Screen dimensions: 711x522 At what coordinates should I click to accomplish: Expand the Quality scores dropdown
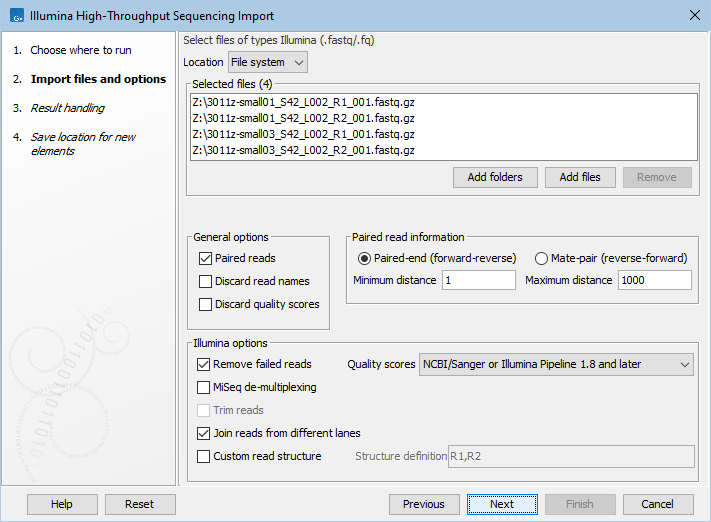(x=556, y=364)
